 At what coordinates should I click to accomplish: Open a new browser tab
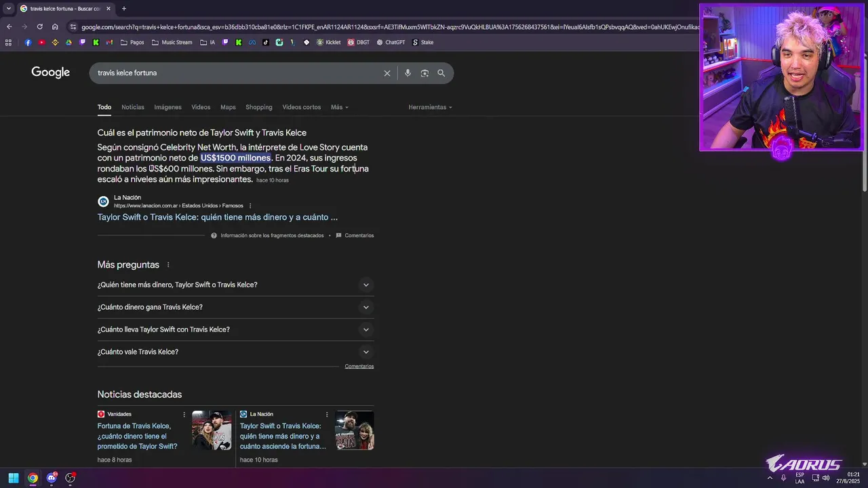coord(123,9)
